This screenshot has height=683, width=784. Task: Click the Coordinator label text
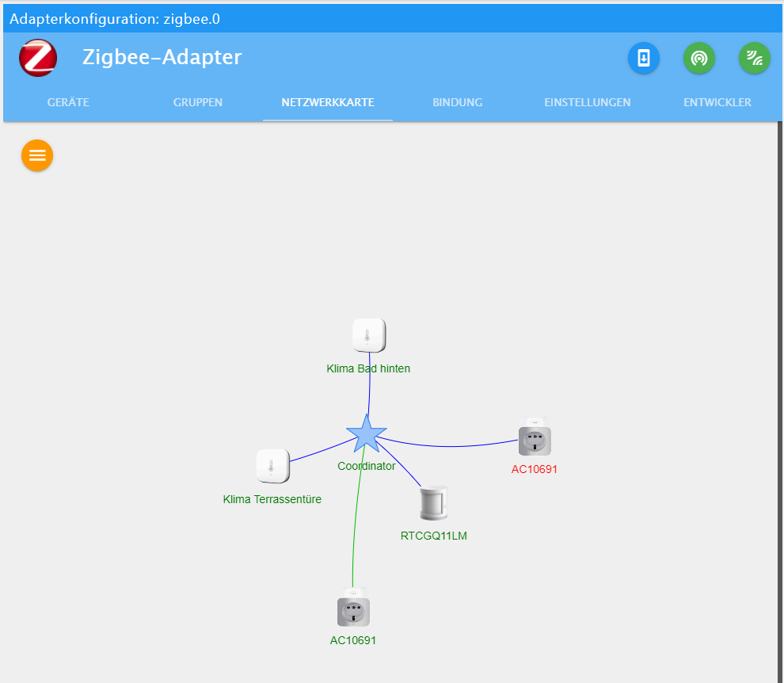(x=367, y=466)
